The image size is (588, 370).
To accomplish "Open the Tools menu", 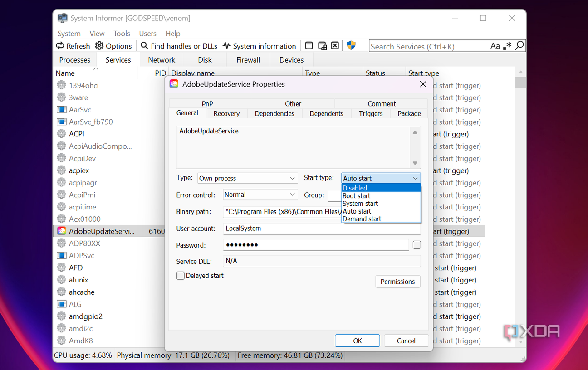I will pos(122,34).
